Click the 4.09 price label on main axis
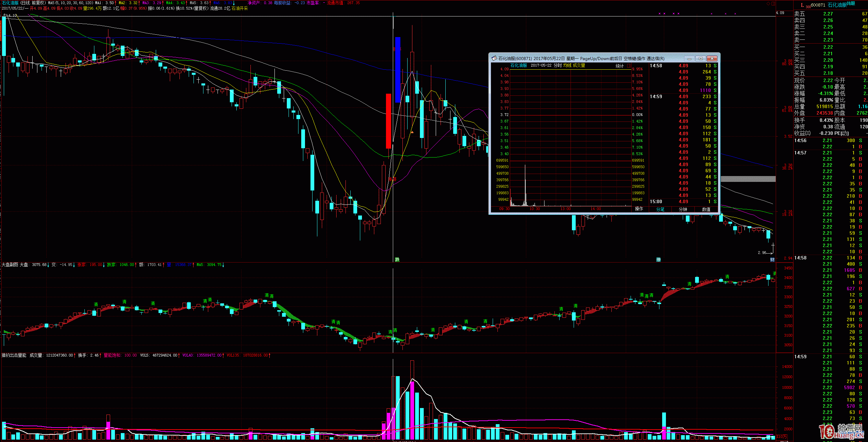 780,13
